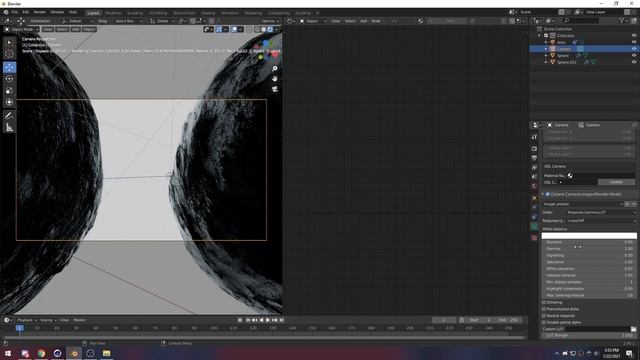Select the Scale tool
This screenshot has width=640, height=360.
[x=9, y=91]
